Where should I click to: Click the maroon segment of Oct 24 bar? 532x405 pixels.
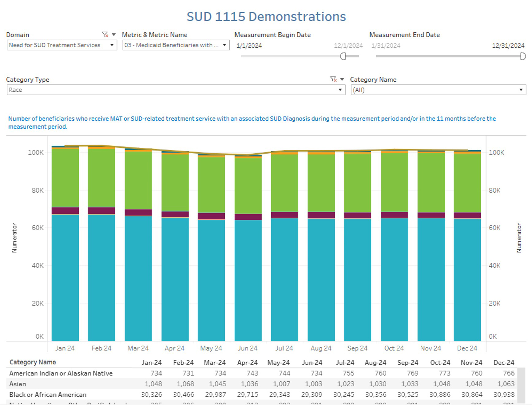tap(394, 215)
